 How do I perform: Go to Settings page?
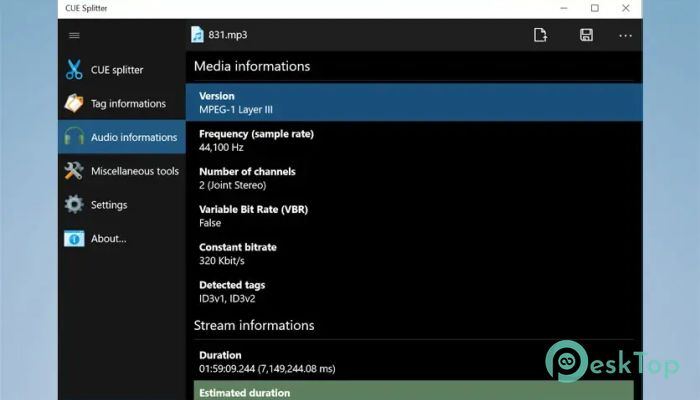pos(122,204)
